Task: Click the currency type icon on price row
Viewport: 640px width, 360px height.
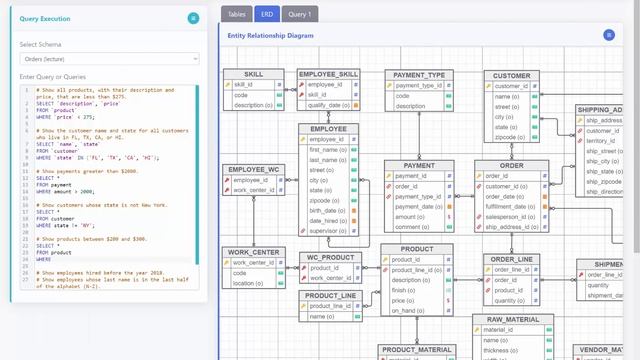Action: [x=448, y=300]
